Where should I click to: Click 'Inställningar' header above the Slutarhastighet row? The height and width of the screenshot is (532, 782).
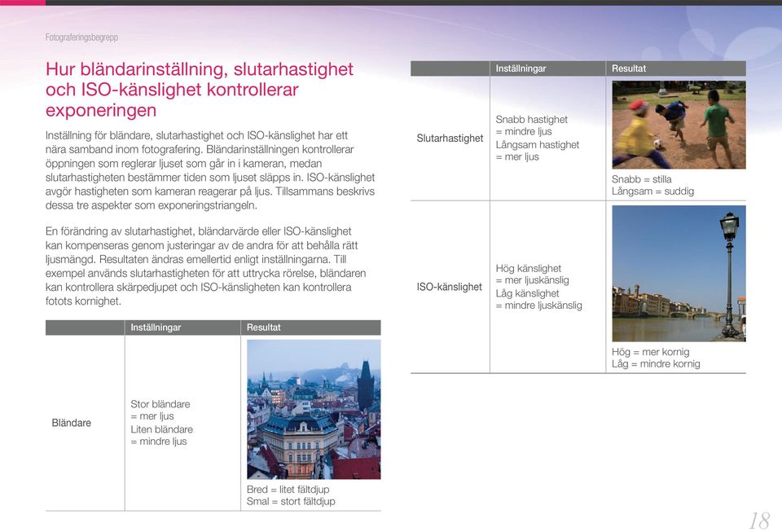tap(521, 68)
